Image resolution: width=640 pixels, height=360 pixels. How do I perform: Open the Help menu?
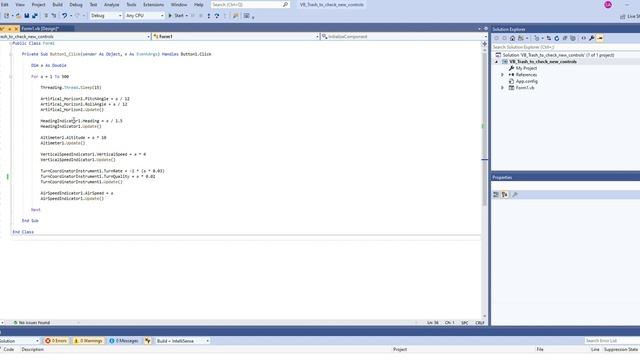[198, 4]
